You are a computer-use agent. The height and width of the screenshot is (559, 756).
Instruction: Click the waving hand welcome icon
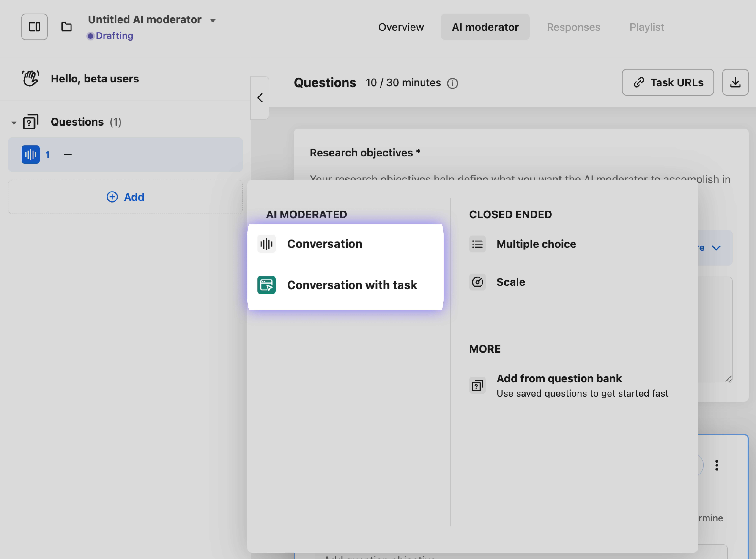tap(30, 79)
